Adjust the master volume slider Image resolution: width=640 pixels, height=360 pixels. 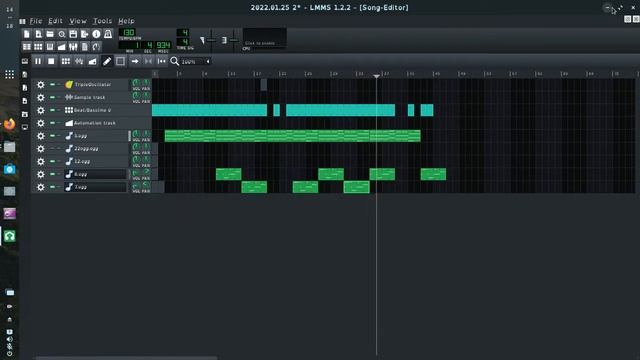[211, 40]
